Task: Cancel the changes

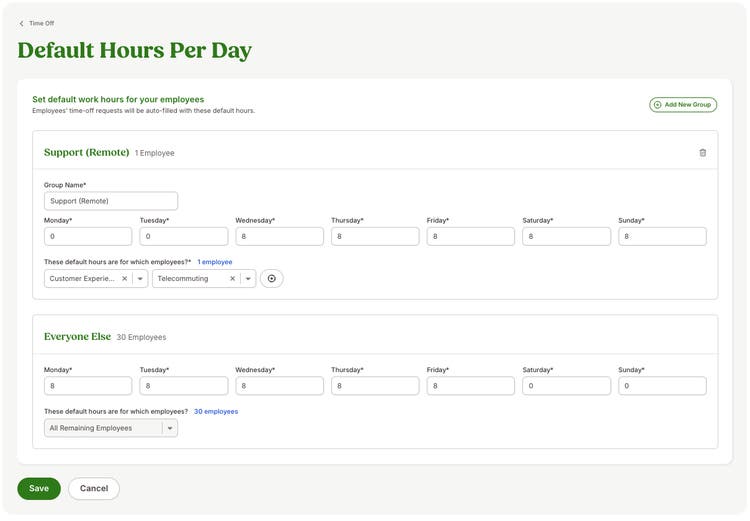Action: pos(94,488)
